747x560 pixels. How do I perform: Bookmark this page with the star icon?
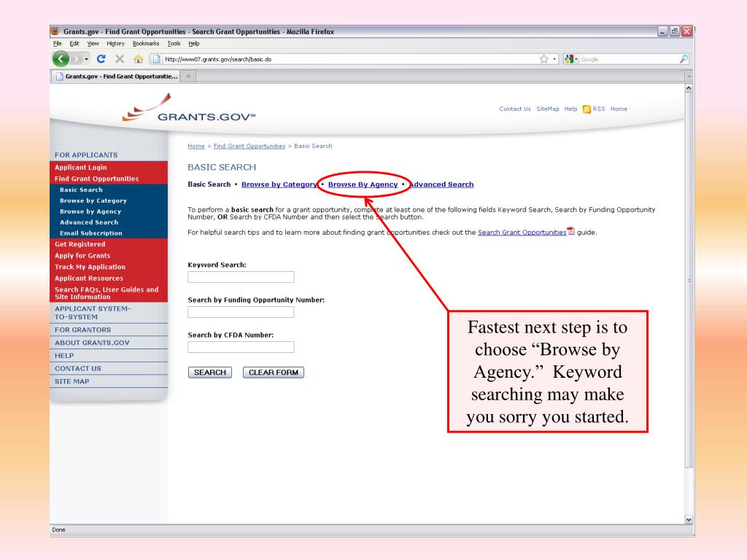pyautogui.click(x=544, y=59)
